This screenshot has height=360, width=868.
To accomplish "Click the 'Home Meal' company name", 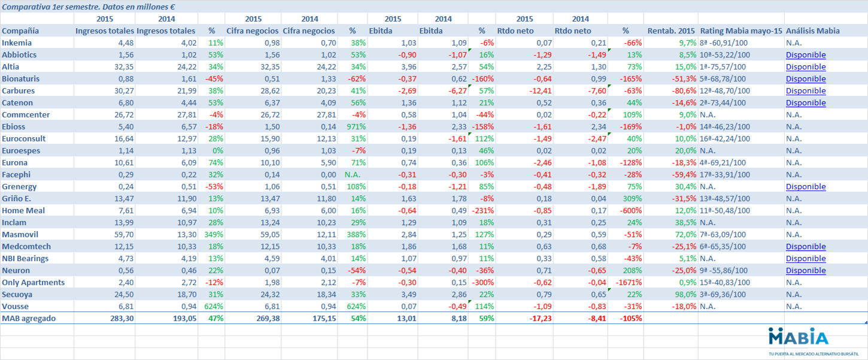I will tap(23, 210).
